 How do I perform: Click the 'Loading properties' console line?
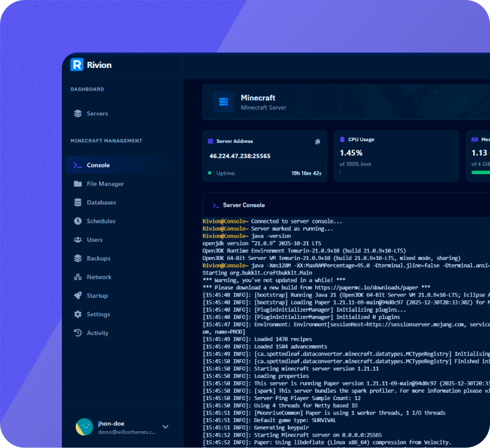(256, 376)
